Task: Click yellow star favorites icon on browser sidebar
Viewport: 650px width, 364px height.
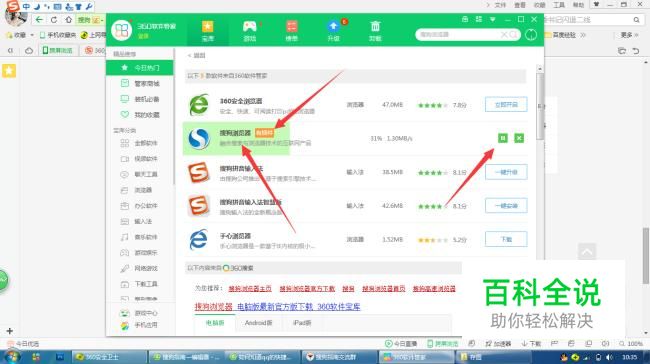Action: [x=9, y=70]
